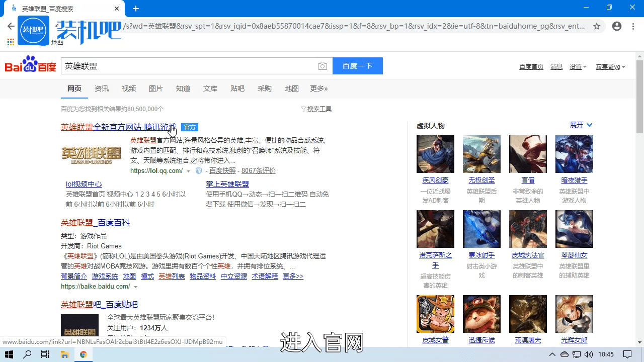Click the Baidu logo

point(30,65)
